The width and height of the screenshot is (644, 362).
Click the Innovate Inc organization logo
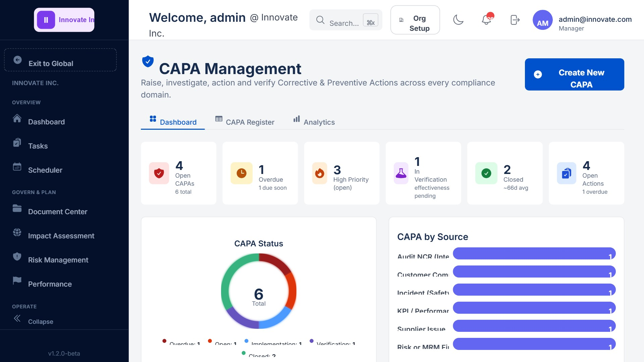64,20
